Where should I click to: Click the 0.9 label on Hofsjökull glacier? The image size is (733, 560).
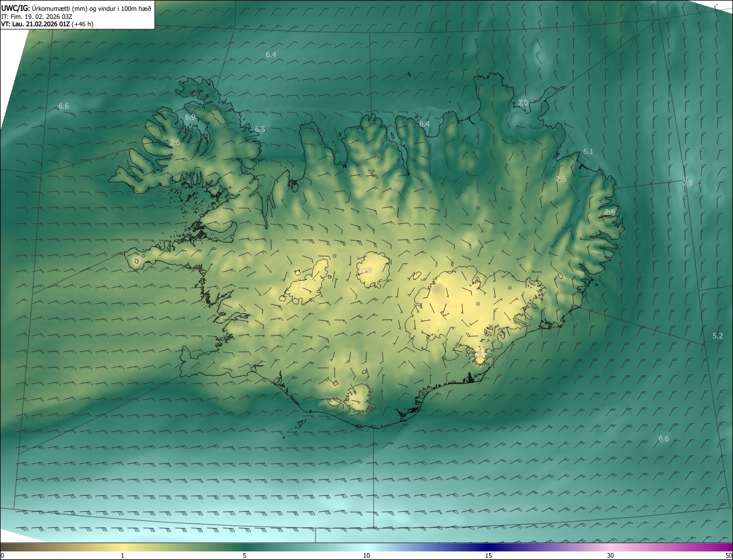(367, 270)
